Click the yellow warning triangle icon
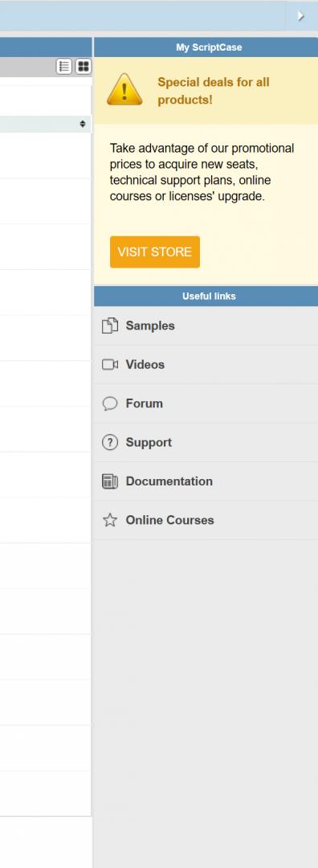 [x=124, y=90]
